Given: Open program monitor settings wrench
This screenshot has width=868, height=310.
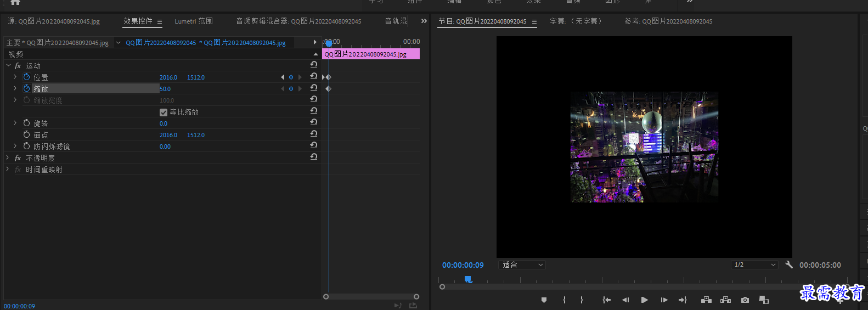Looking at the screenshot, I should pyautogui.click(x=789, y=264).
